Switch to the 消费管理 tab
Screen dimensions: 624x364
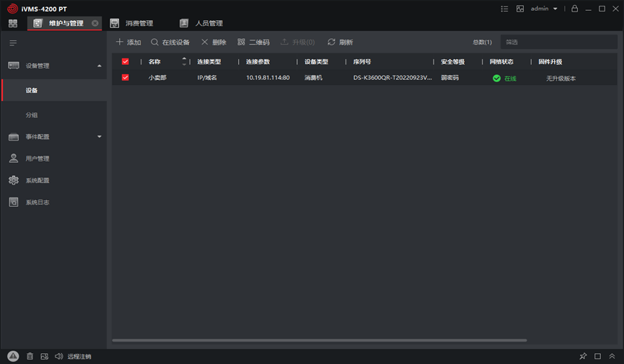tap(132, 23)
